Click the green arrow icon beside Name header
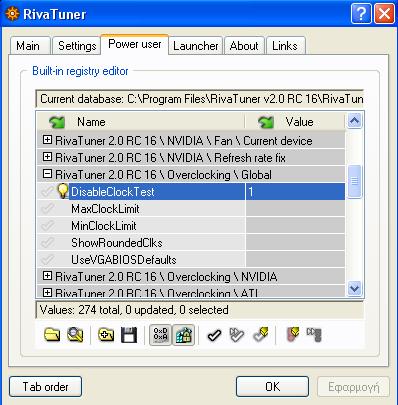The width and height of the screenshot is (398, 405). coord(57,122)
